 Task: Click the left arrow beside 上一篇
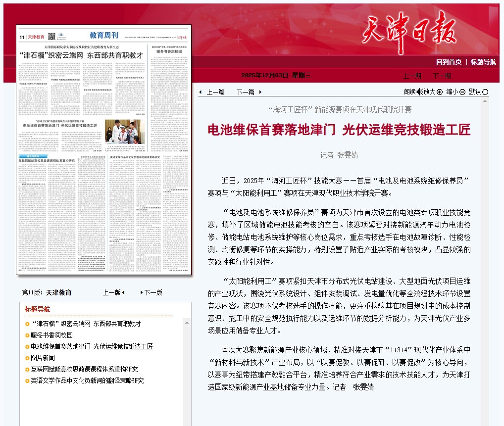click(200, 92)
